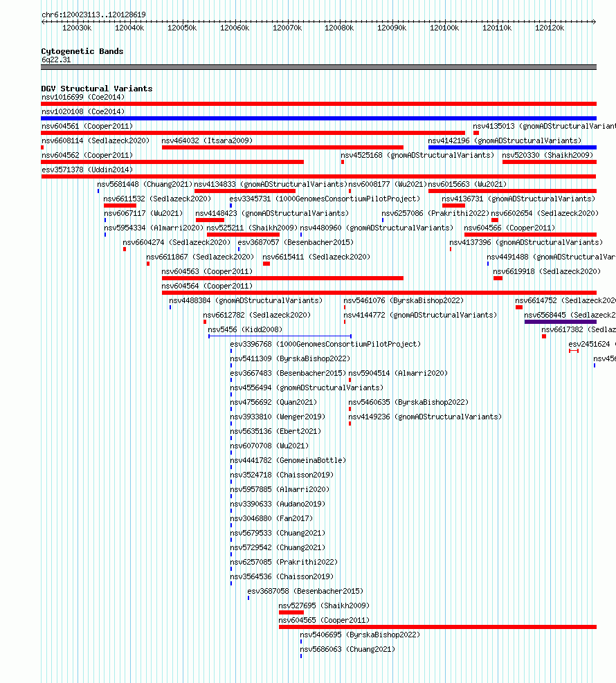Open nsv604561 (Cooper2011) variant
Screen dimensions: 616x683
87,127
